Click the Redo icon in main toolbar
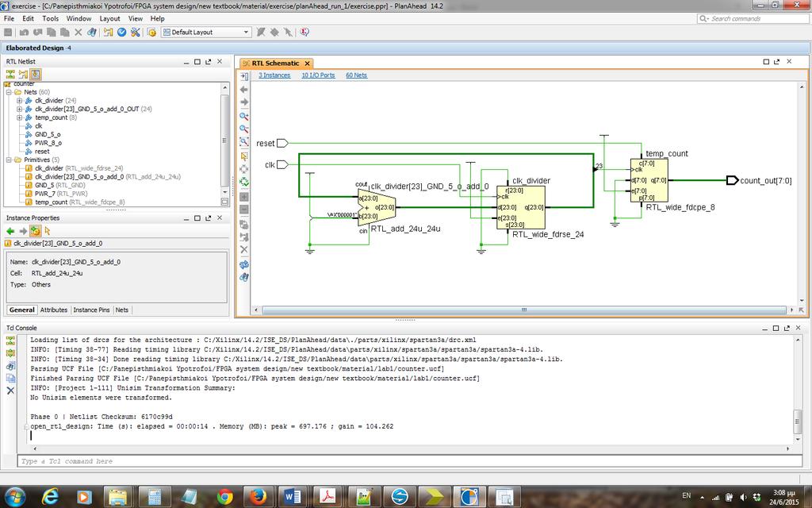Viewport: 812px width, 508px height. click(x=37, y=32)
